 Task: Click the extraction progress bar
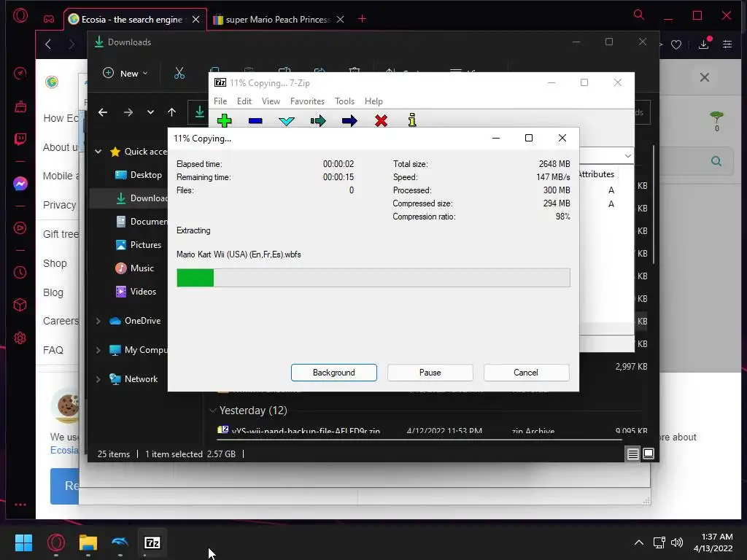coord(373,278)
